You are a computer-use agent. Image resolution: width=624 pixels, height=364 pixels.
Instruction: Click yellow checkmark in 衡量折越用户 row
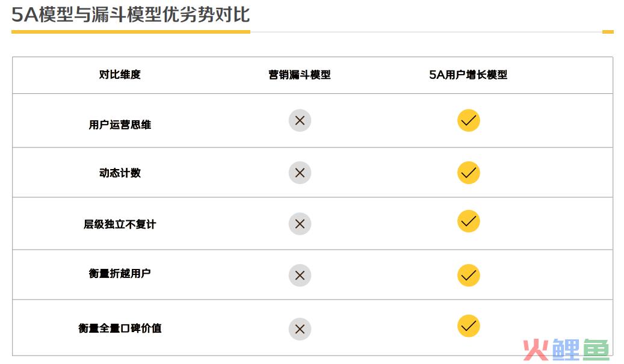pyautogui.click(x=468, y=276)
